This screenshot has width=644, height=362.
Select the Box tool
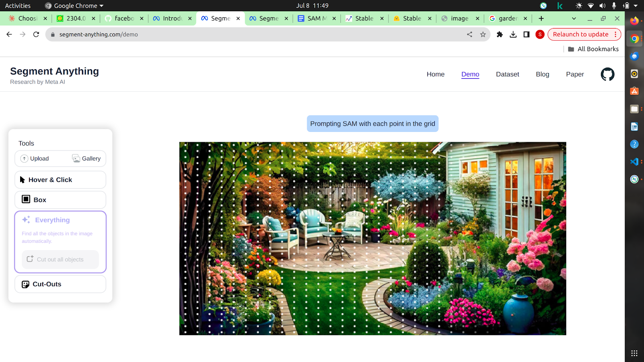[60, 200]
